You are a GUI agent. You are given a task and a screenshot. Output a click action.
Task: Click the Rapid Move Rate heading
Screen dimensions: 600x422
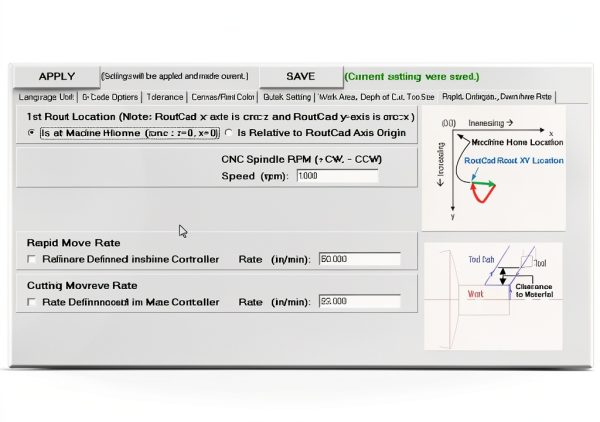tap(73, 243)
